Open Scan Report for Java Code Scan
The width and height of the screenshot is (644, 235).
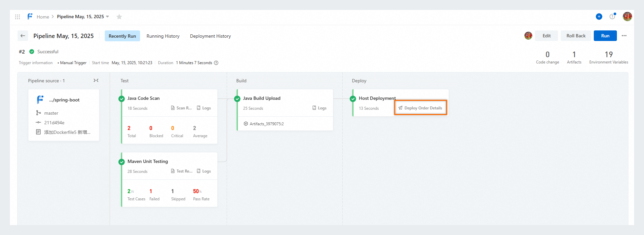[181, 108]
